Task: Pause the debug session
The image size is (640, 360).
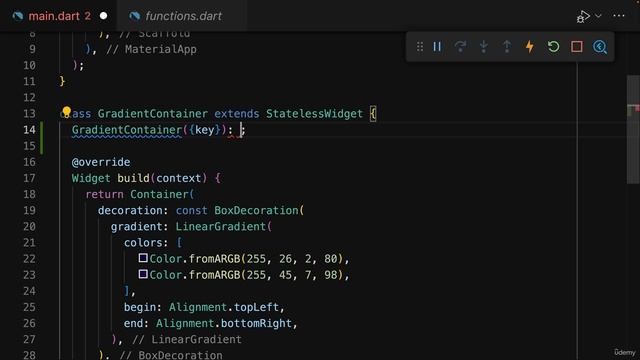Action: 437,47
